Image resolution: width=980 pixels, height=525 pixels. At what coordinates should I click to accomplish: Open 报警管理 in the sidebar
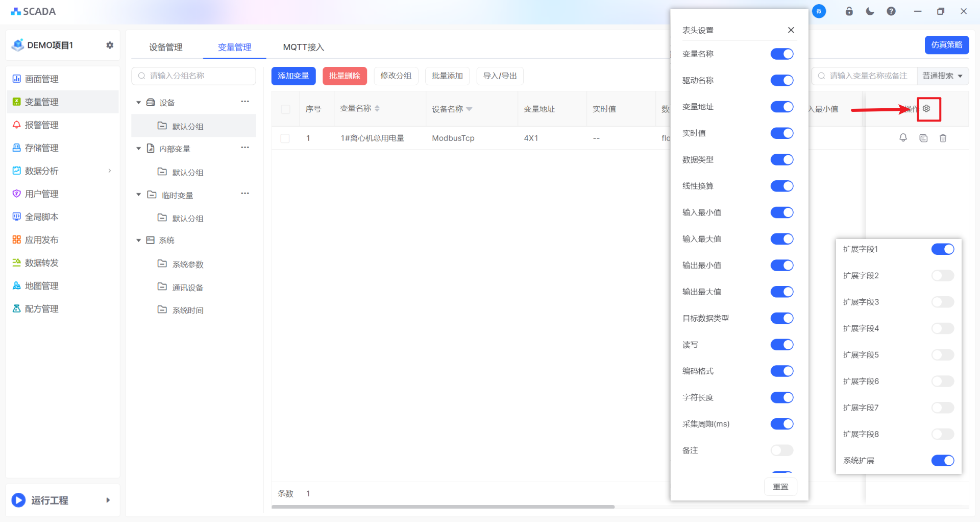(42, 125)
